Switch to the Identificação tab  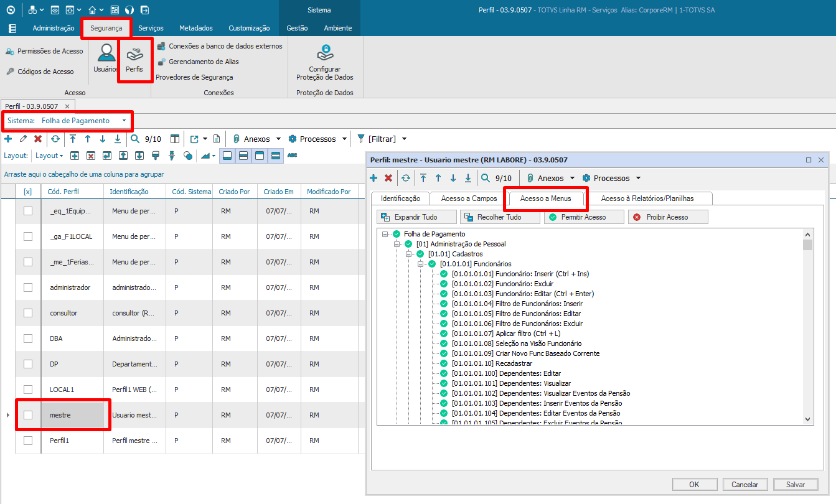(401, 198)
